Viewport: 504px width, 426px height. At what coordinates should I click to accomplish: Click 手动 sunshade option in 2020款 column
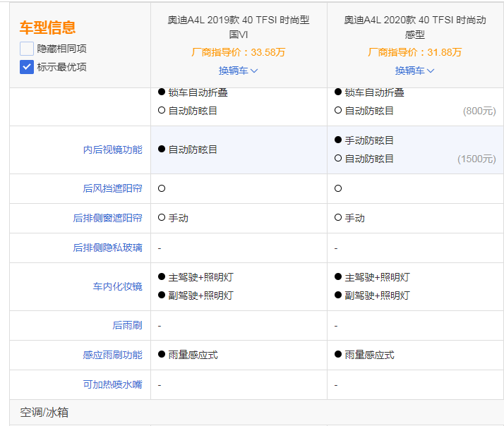tap(355, 218)
